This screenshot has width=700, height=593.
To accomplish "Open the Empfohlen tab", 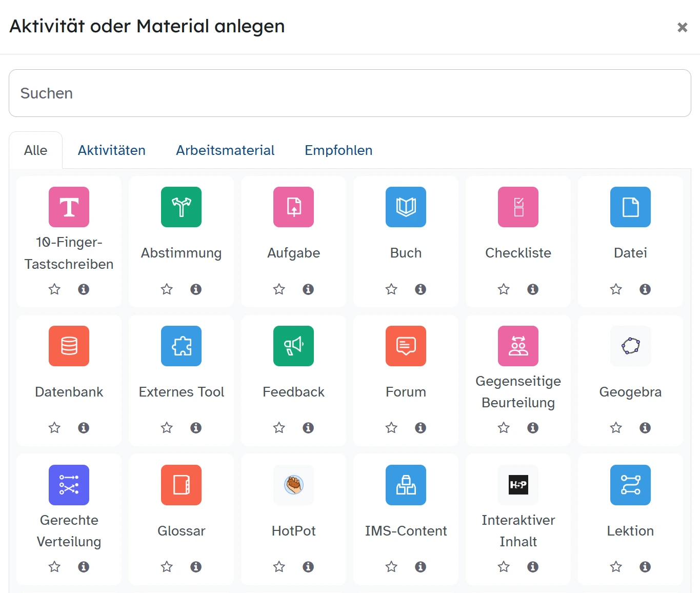I will pos(338,150).
